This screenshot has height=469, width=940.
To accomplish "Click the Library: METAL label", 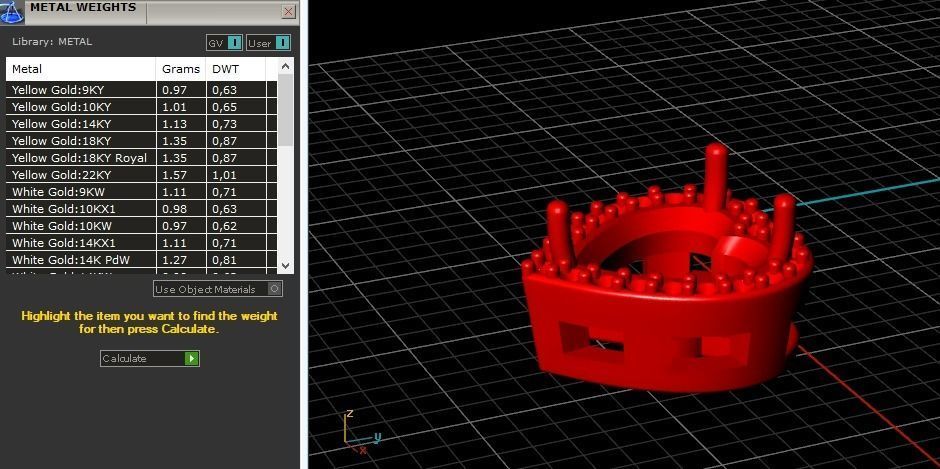I will pos(52,41).
